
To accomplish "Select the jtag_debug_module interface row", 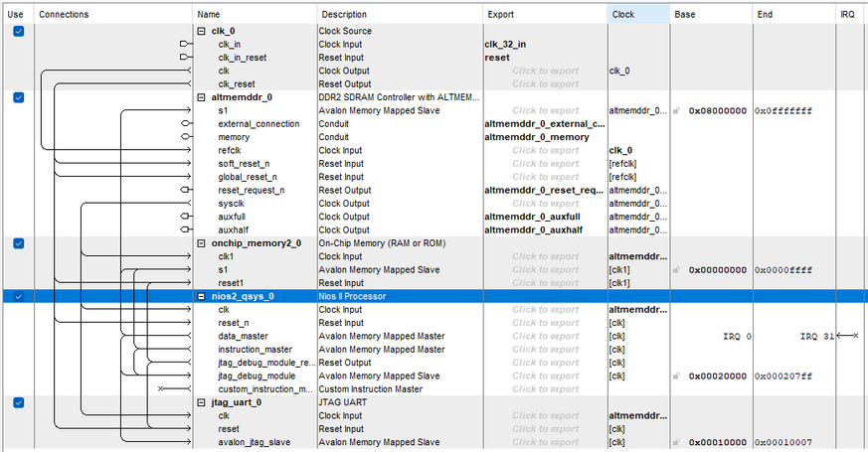I will (x=257, y=377).
